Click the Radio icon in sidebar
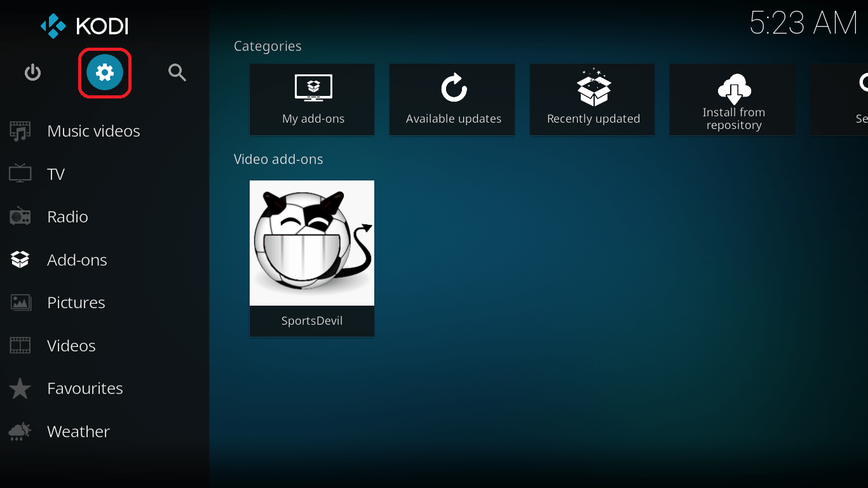This screenshot has width=868, height=488. pyautogui.click(x=20, y=217)
